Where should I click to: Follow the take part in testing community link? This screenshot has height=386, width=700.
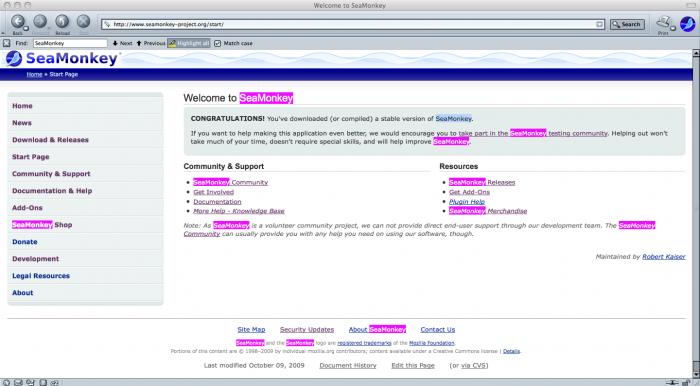point(533,133)
